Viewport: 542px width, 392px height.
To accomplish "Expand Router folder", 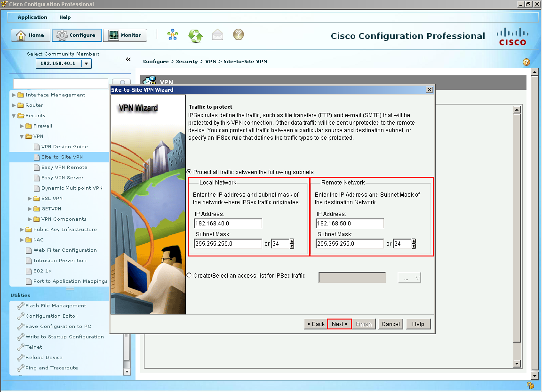I will (14, 105).
